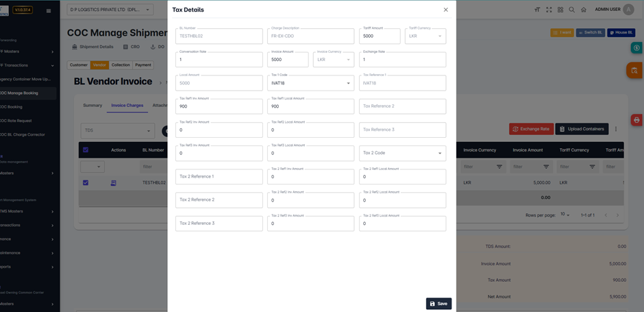Switch to the Summary tab

pos(92,106)
